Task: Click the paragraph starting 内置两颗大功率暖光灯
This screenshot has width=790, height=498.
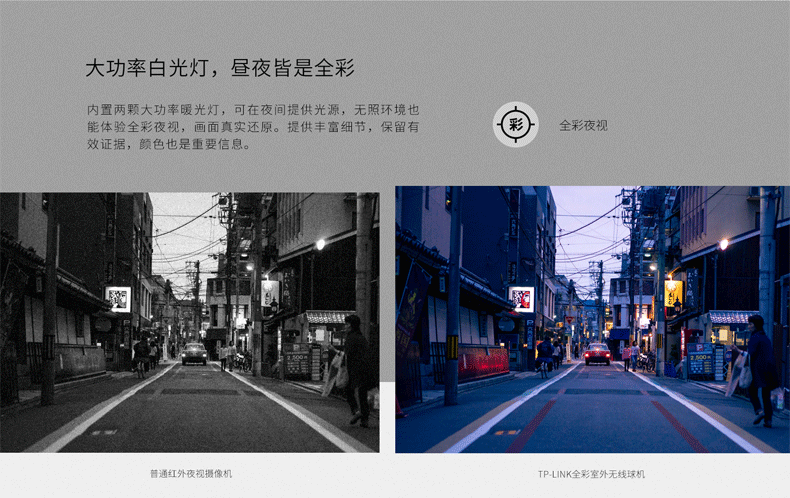Action: click(253, 127)
